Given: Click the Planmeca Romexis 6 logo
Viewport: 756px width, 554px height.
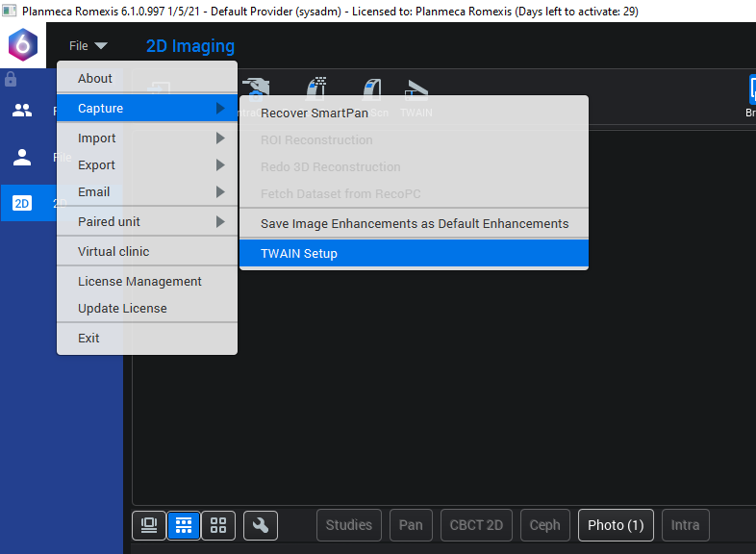Looking at the screenshot, I should pos(22,45).
